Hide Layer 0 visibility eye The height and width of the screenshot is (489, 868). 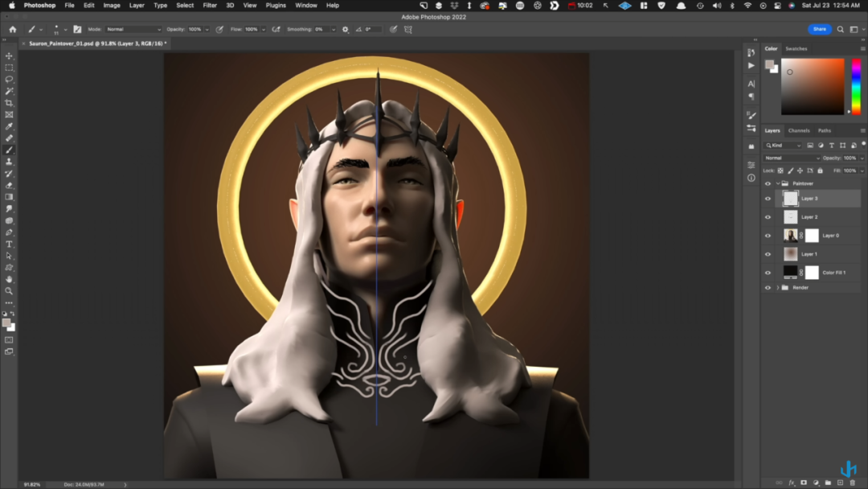(768, 236)
